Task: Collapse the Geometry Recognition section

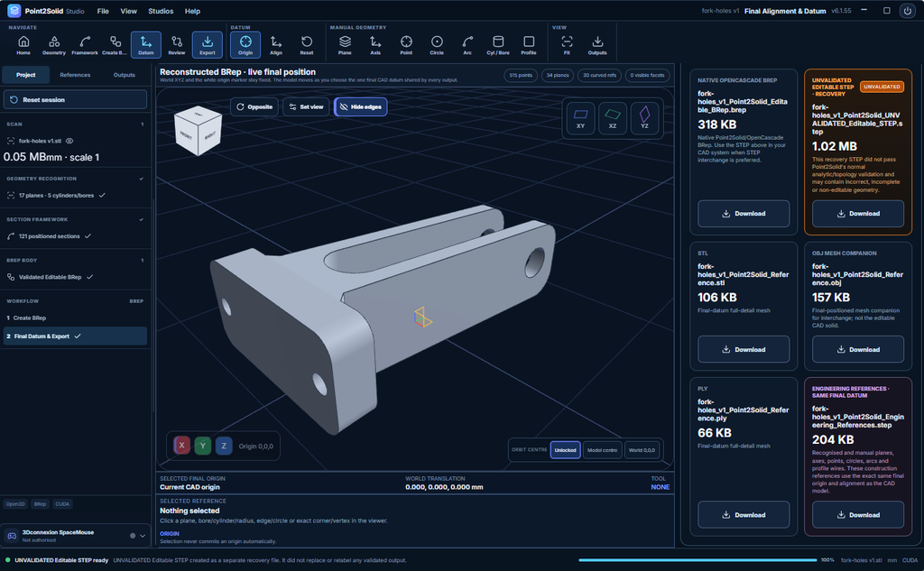Action: click(x=142, y=179)
